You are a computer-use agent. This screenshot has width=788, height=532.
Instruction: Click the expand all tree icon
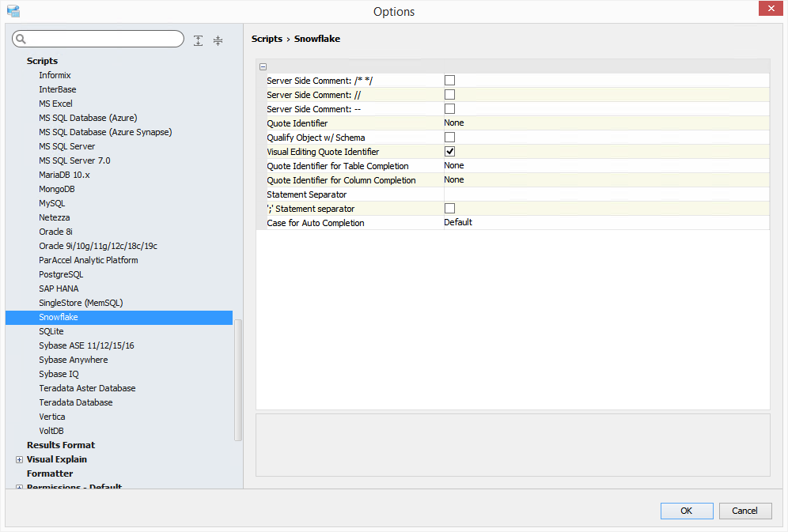coord(198,40)
